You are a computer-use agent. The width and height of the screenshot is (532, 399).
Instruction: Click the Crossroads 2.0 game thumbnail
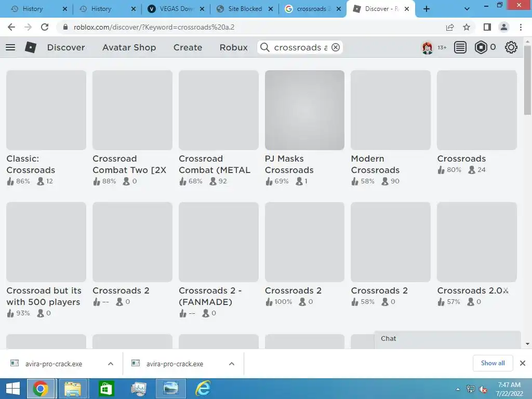(477, 242)
